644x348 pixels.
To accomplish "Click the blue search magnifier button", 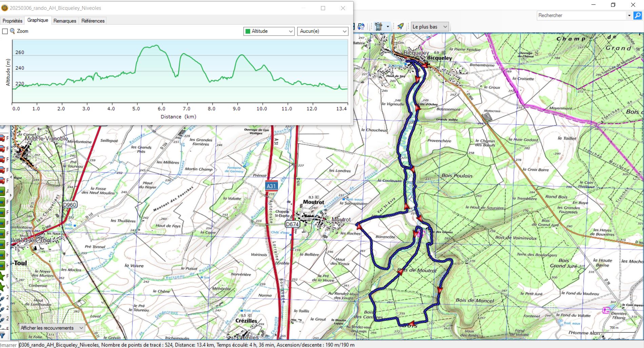I will (x=638, y=15).
